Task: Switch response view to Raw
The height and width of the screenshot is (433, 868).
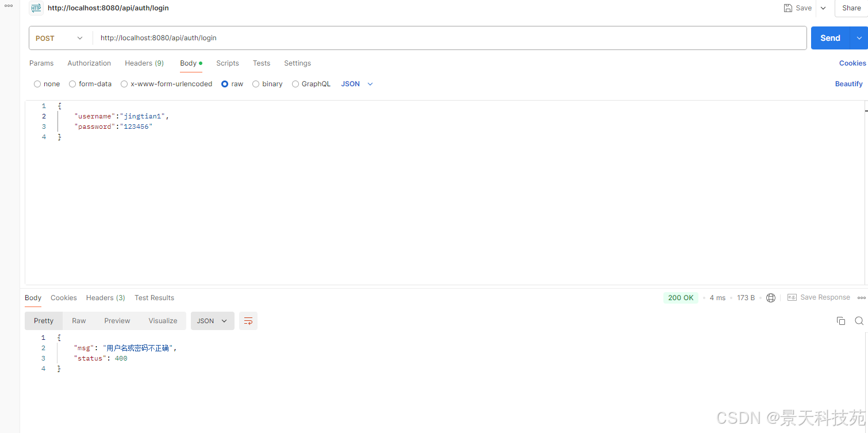Action: click(x=79, y=321)
